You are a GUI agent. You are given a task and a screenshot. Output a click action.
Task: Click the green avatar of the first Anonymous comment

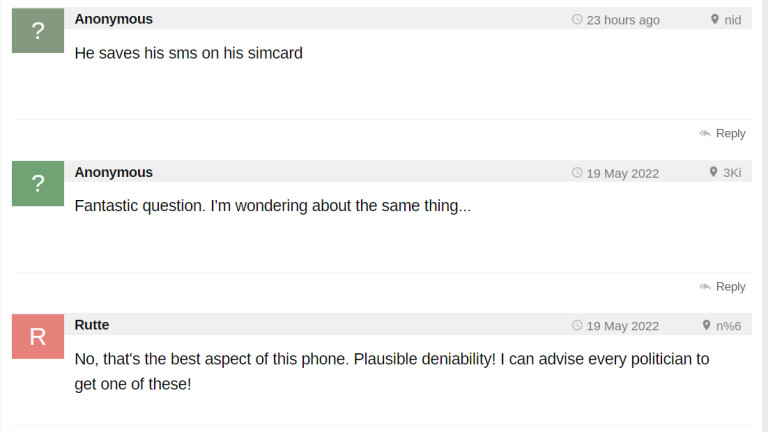38,30
